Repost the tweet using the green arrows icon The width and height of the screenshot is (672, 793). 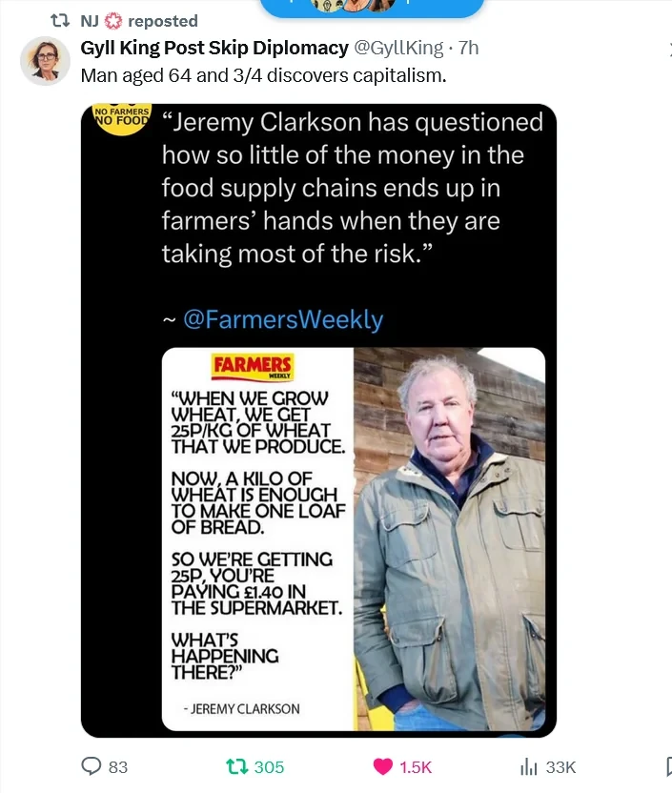(234, 766)
